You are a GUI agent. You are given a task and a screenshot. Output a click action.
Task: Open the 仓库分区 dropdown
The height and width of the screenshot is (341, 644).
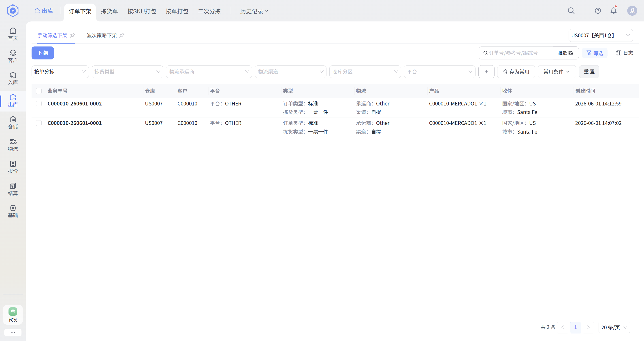click(x=365, y=72)
